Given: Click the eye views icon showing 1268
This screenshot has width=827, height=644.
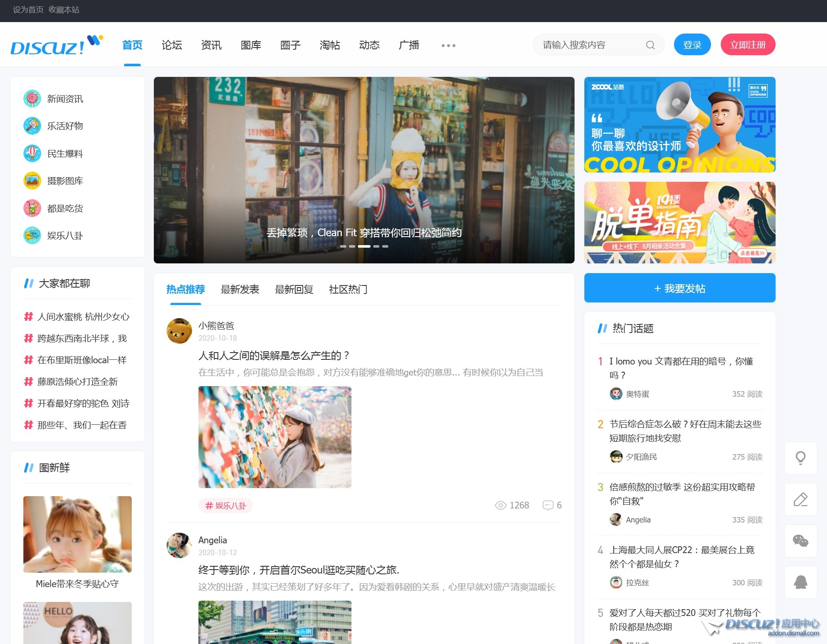Looking at the screenshot, I should [501, 506].
